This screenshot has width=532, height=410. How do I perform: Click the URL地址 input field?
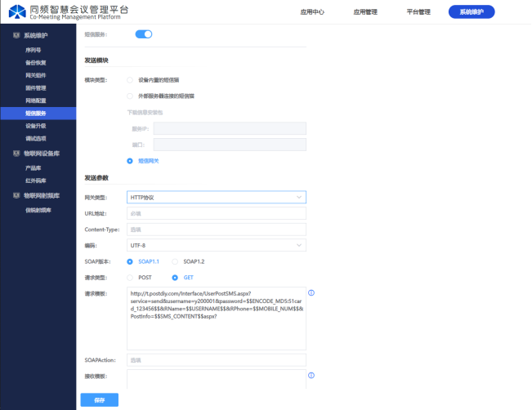[x=217, y=213]
